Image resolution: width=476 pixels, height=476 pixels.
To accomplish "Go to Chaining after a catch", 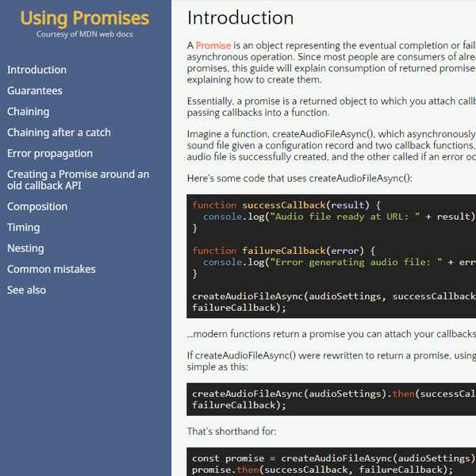I will [59, 132].
